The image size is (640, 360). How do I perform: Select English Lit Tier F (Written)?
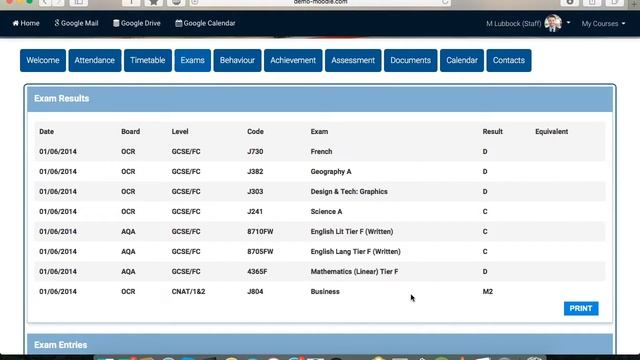coord(352,231)
